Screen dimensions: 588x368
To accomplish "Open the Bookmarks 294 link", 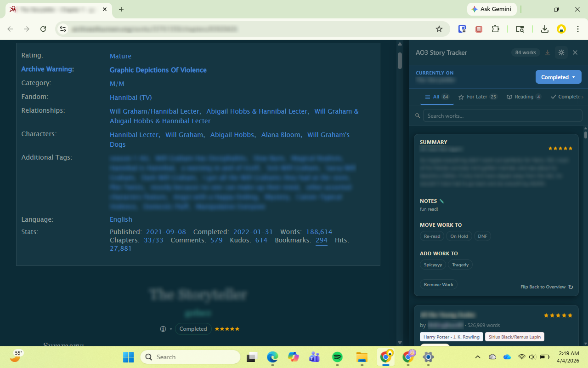I will click(x=322, y=240).
